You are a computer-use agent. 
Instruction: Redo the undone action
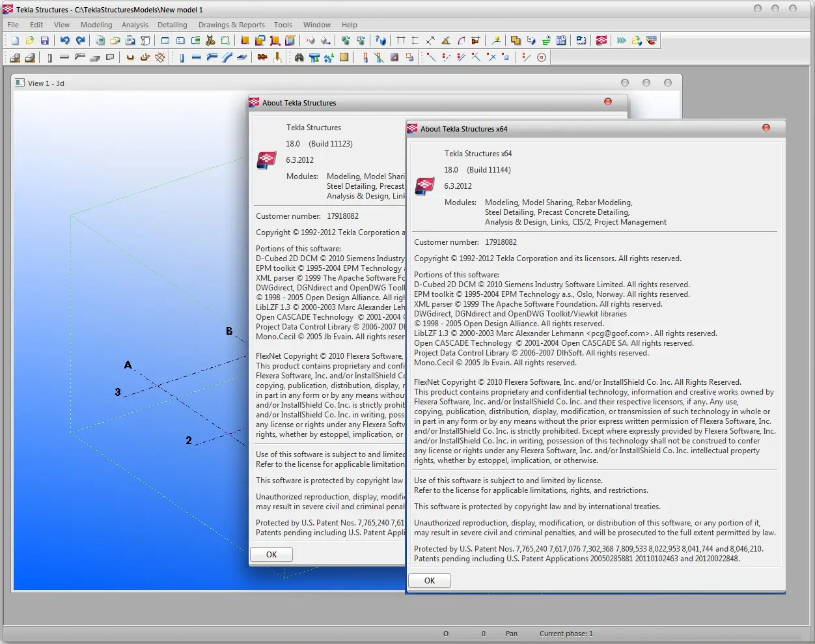(80, 40)
